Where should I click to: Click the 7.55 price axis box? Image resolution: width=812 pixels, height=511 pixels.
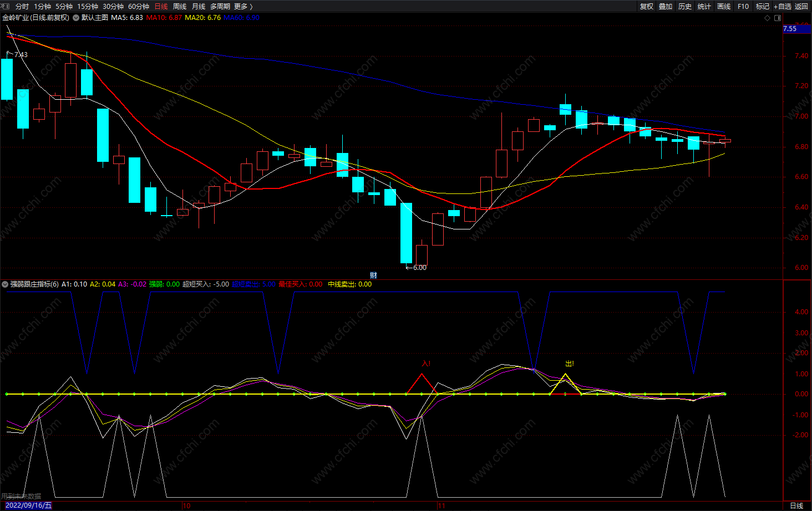pos(796,29)
